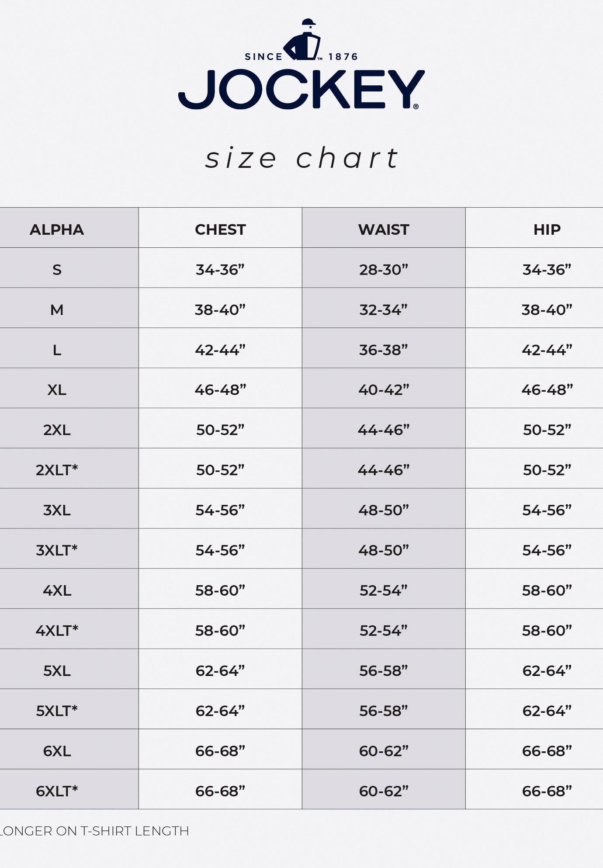Click chest value 62-64 for size 5XL
This screenshot has width=603, height=868.
point(220,670)
